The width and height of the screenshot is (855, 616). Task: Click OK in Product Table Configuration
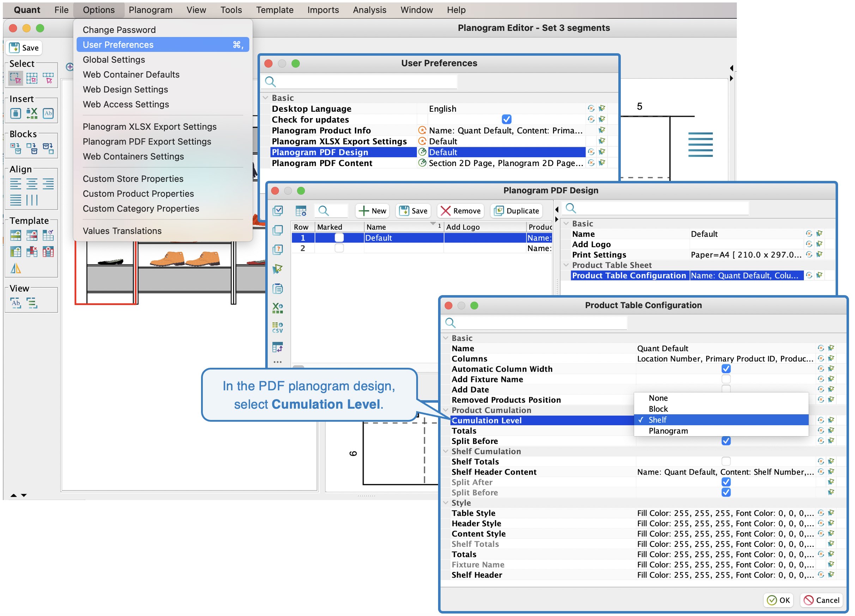(778, 600)
